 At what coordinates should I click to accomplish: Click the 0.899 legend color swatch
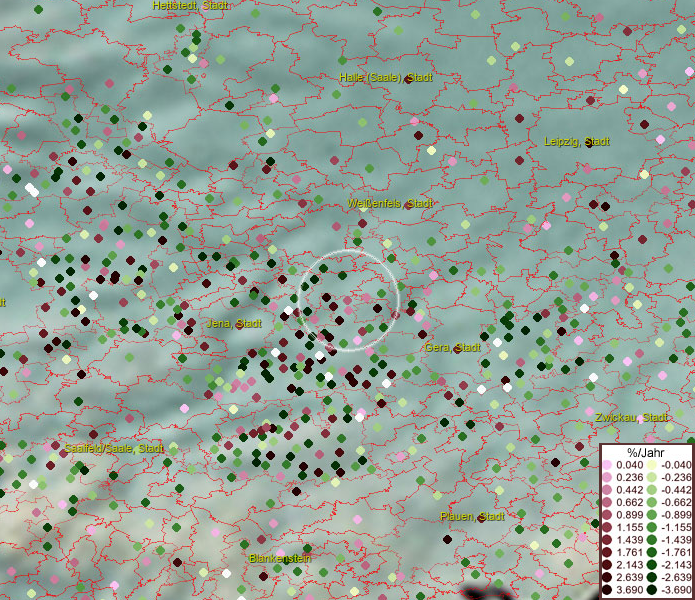point(607,515)
